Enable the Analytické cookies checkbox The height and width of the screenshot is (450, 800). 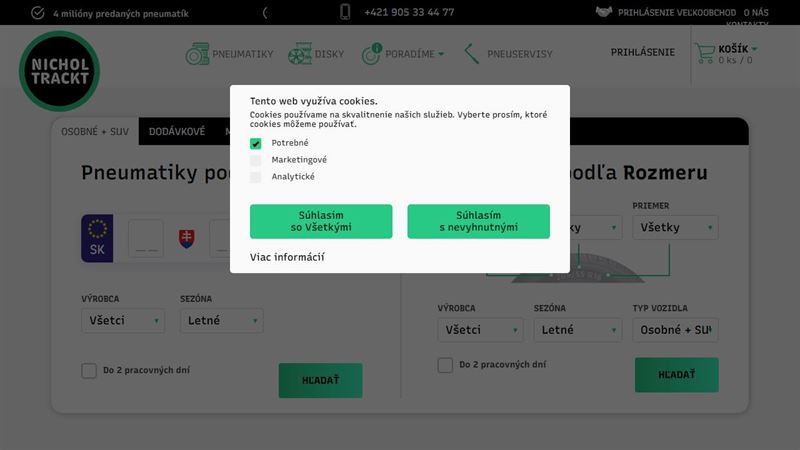pyautogui.click(x=256, y=177)
